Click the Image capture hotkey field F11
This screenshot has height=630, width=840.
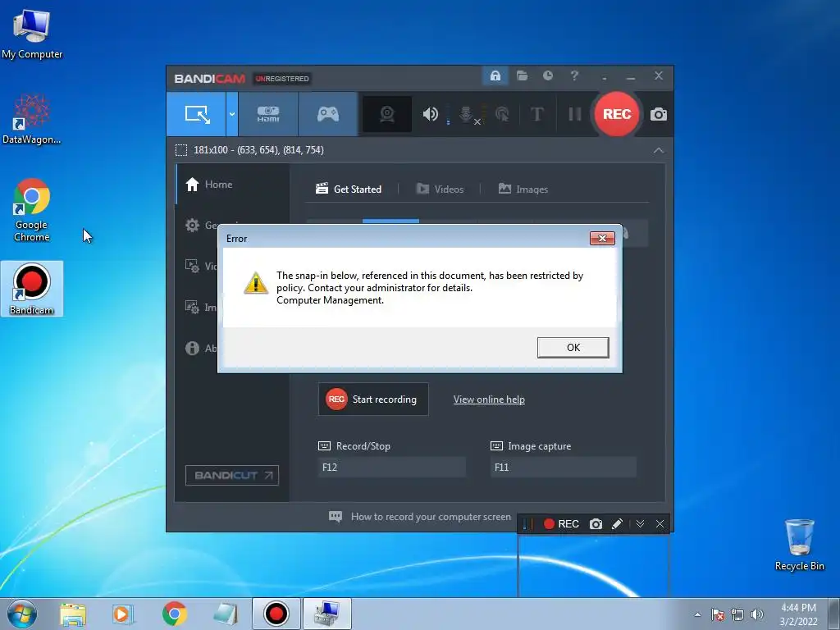(x=563, y=467)
